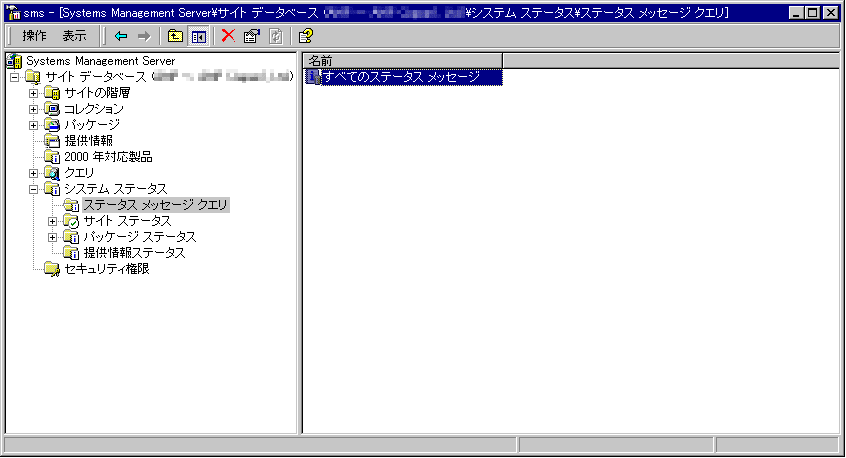Delete the selected item with red X
The width and height of the screenshot is (846, 458).
[x=228, y=36]
